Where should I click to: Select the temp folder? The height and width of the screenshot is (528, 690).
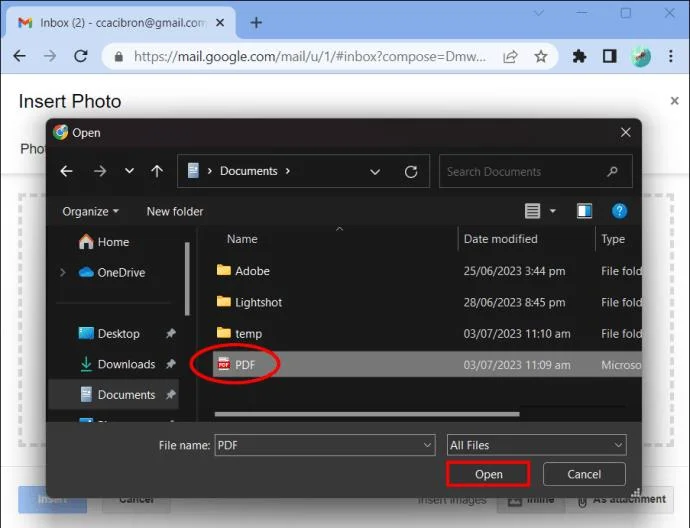pos(239,334)
